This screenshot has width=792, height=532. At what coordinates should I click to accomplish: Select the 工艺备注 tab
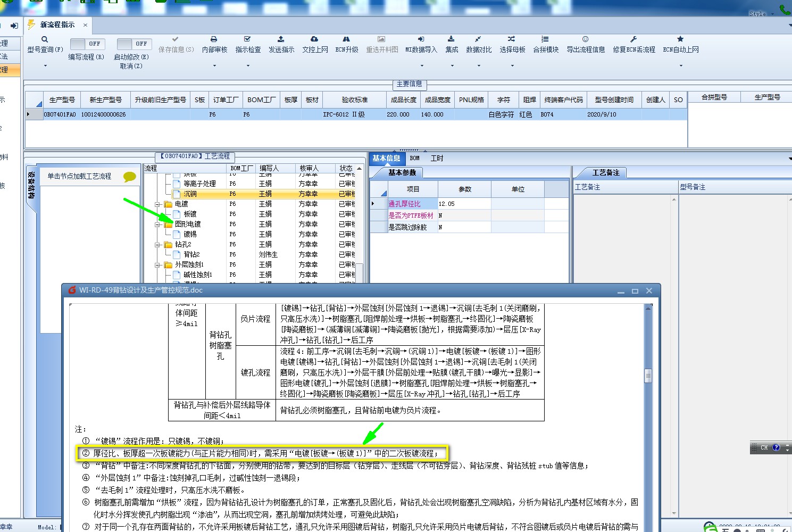pyautogui.click(x=606, y=172)
